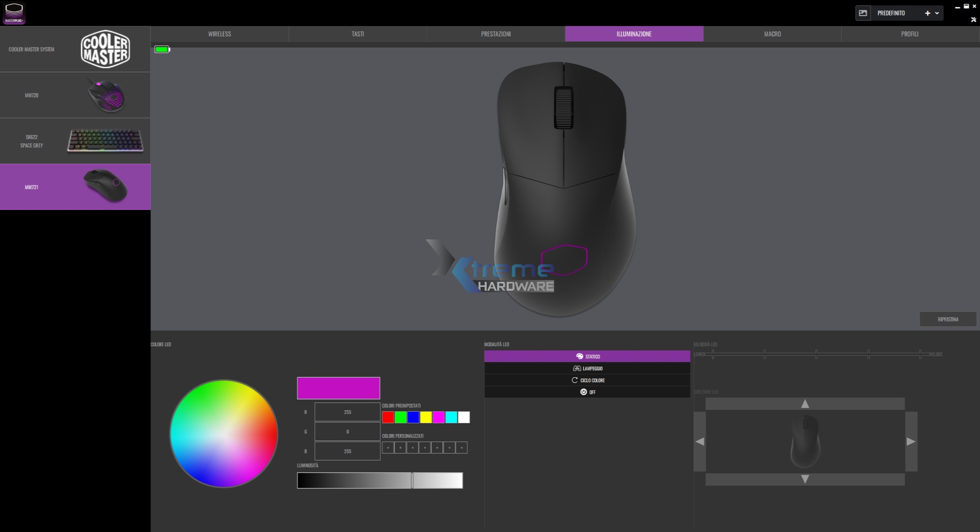Pick the cyan preset color swatch
The image size is (980, 532).
(x=451, y=417)
